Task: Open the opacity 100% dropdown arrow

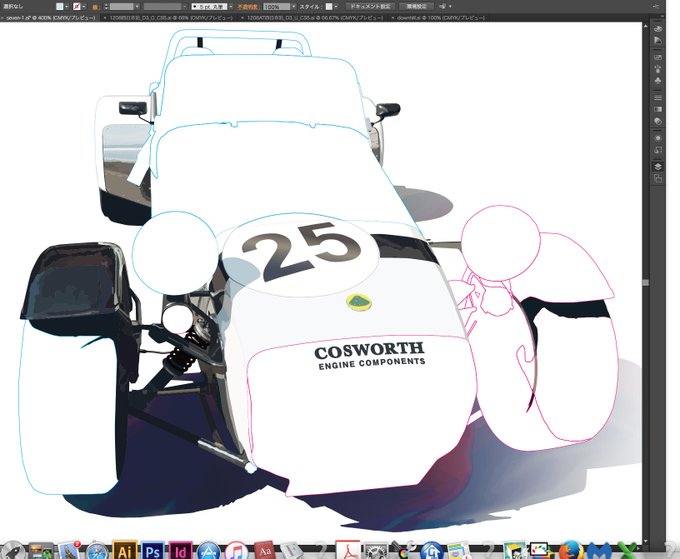Action: (294, 7)
